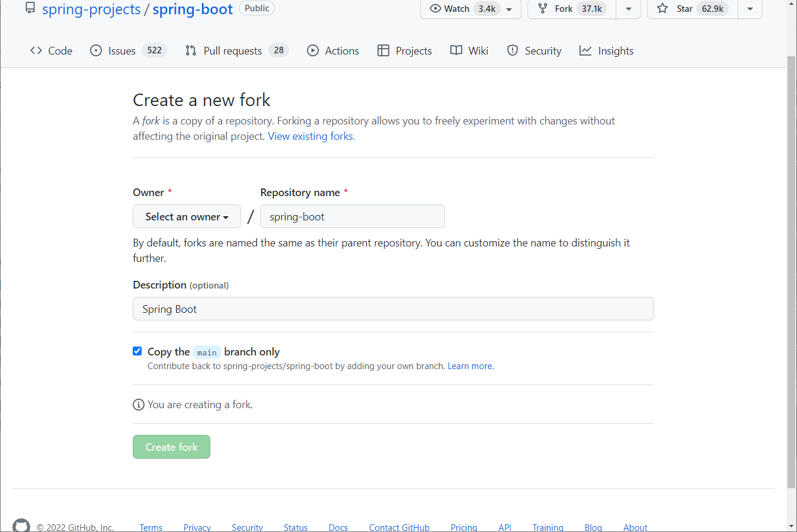797x532 pixels.
Task: Click the Star button
Action: point(693,9)
